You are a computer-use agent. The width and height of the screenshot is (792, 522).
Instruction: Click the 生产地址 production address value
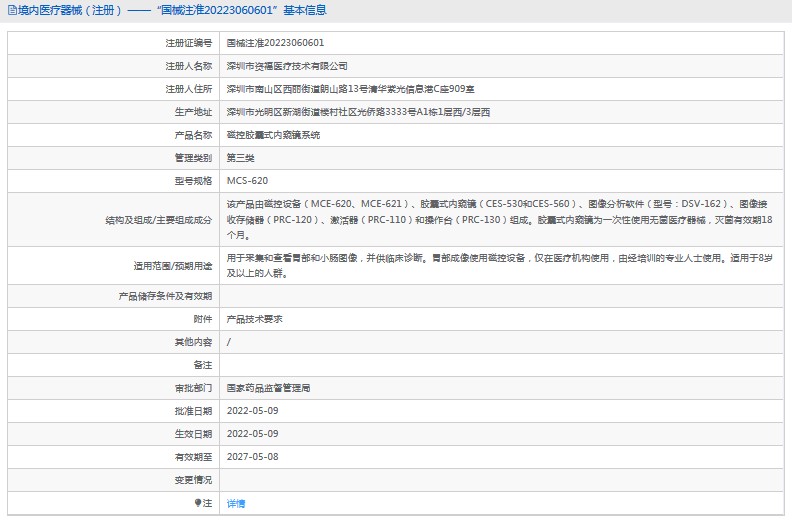click(358, 111)
